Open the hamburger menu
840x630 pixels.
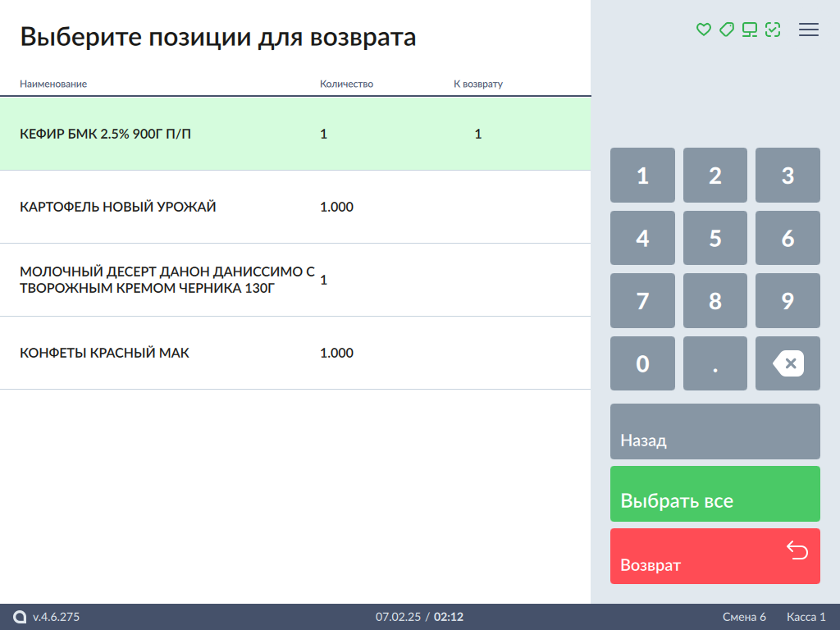[809, 30]
